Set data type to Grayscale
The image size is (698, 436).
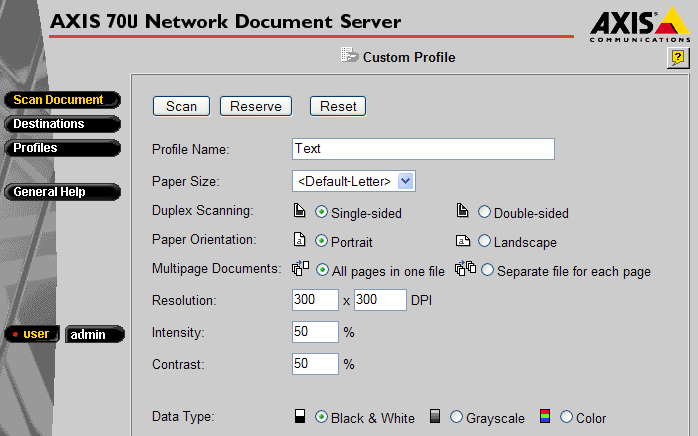coord(456,417)
